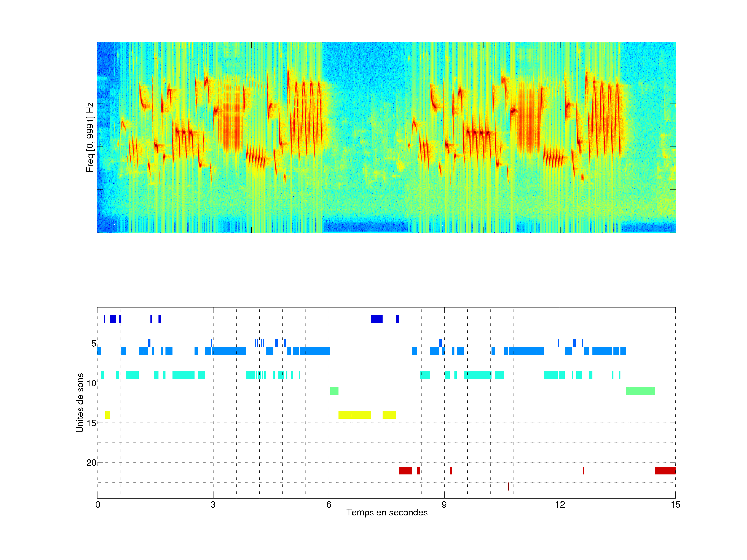Select the wide red bar near 8 seconds
The image size is (747, 560).
tap(405, 471)
